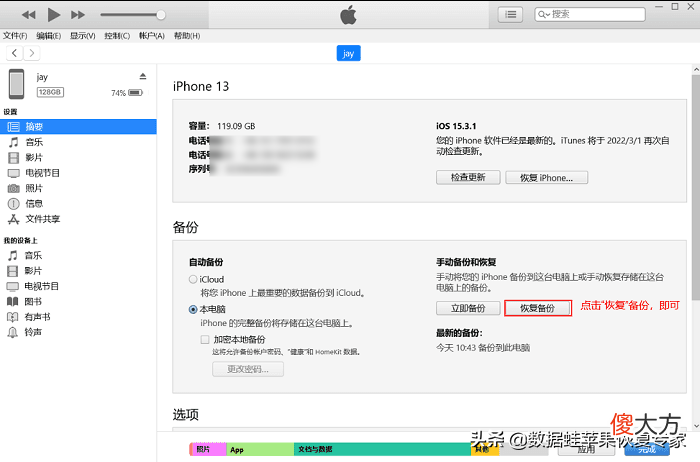
Task: Click the 恢复 iPhone... button
Action: pyautogui.click(x=546, y=177)
